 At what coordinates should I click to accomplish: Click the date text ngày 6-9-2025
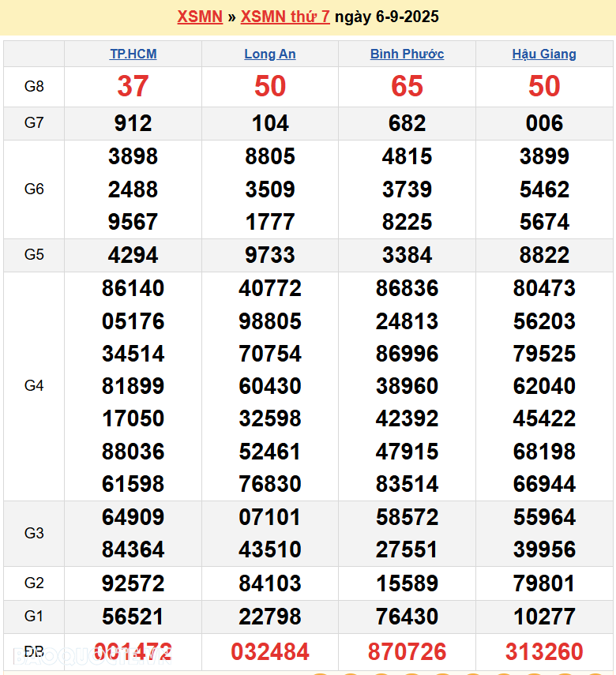[387, 17]
